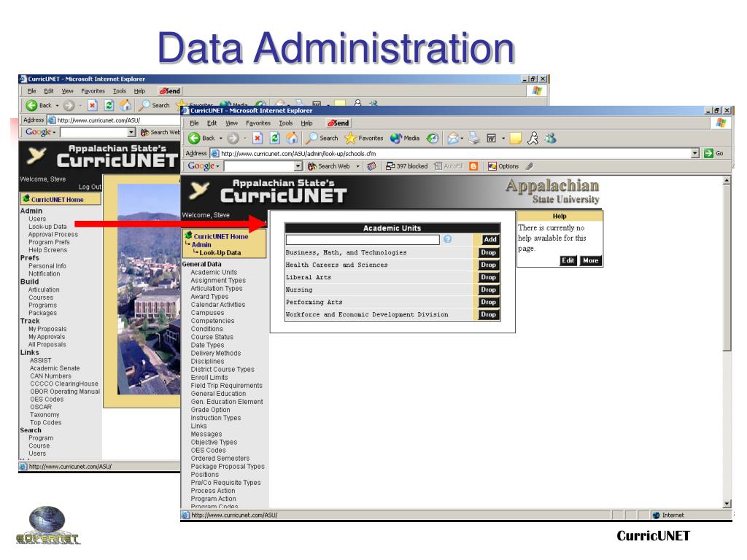Click Add button in Academic Units

tap(490, 239)
